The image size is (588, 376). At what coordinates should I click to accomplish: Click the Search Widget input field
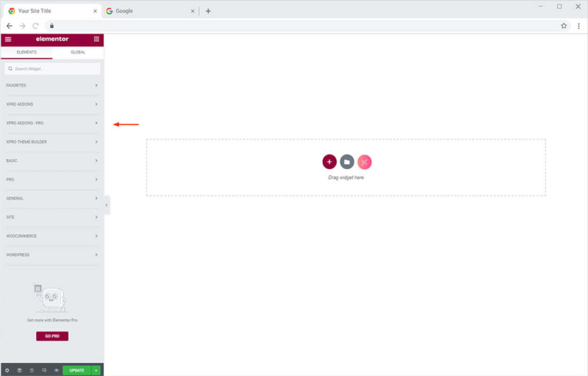click(52, 69)
